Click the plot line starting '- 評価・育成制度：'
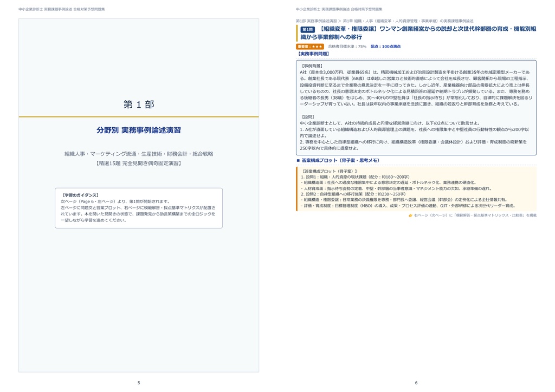The height and width of the screenshot is (392, 555). pyautogui.click(x=409, y=206)
